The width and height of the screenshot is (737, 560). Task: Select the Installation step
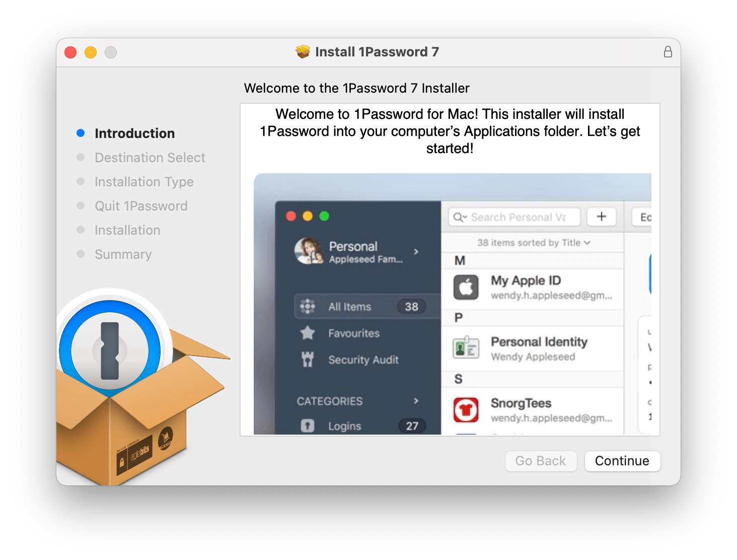pyautogui.click(x=127, y=230)
